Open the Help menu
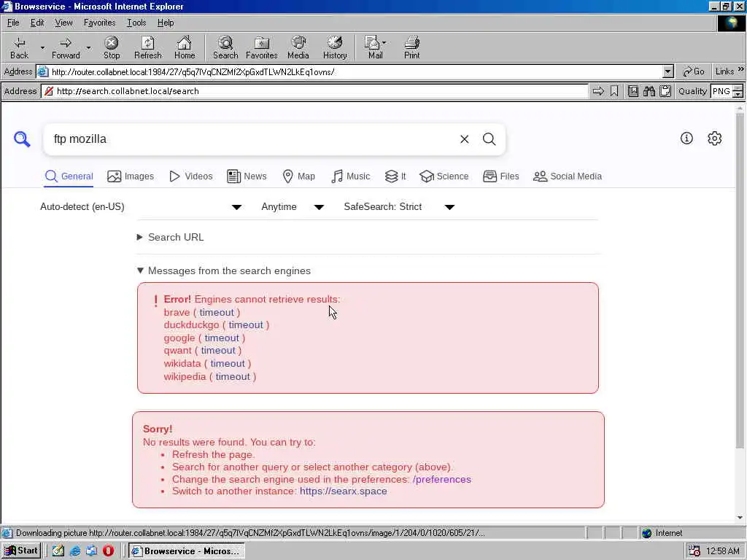Image resolution: width=747 pixels, height=560 pixels. coord(166,23)
